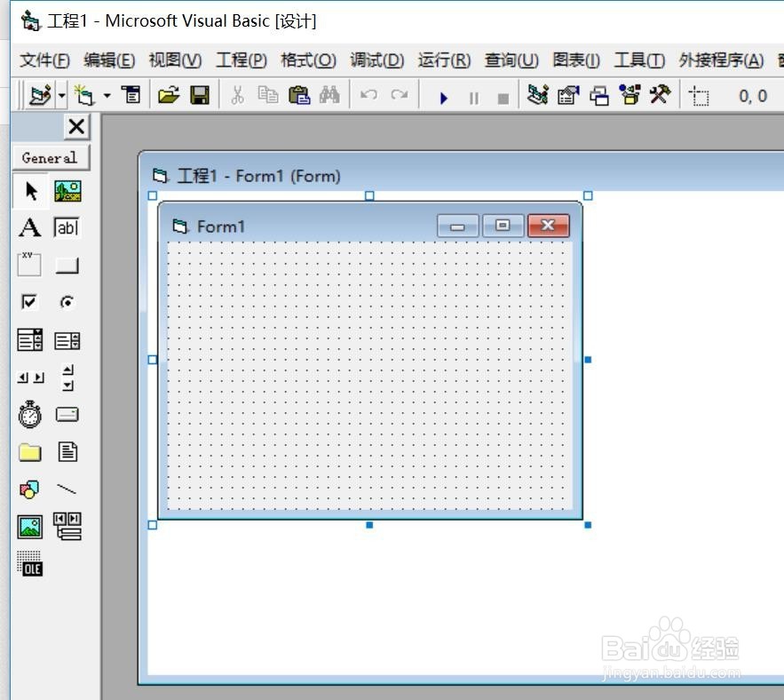Open the 编辑(E) menu

point(109,60)
